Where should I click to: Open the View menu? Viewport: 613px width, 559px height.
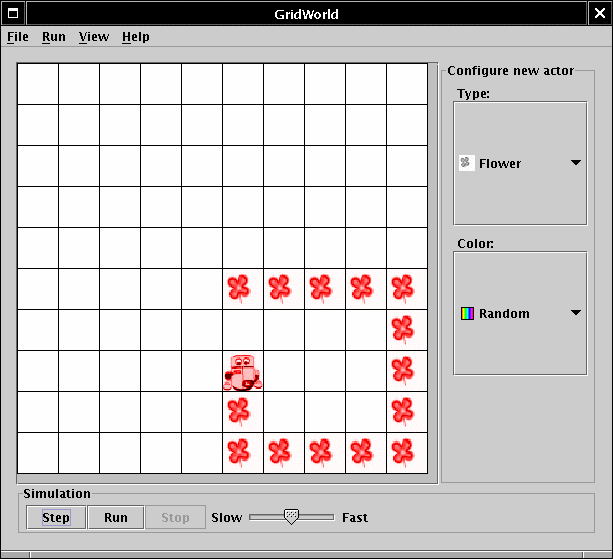point(94,37)
